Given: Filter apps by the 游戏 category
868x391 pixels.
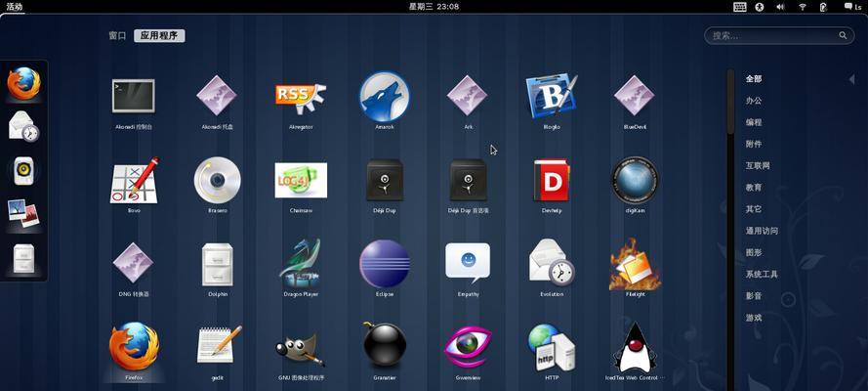Looking at the screenshot, I should (754, 318).
